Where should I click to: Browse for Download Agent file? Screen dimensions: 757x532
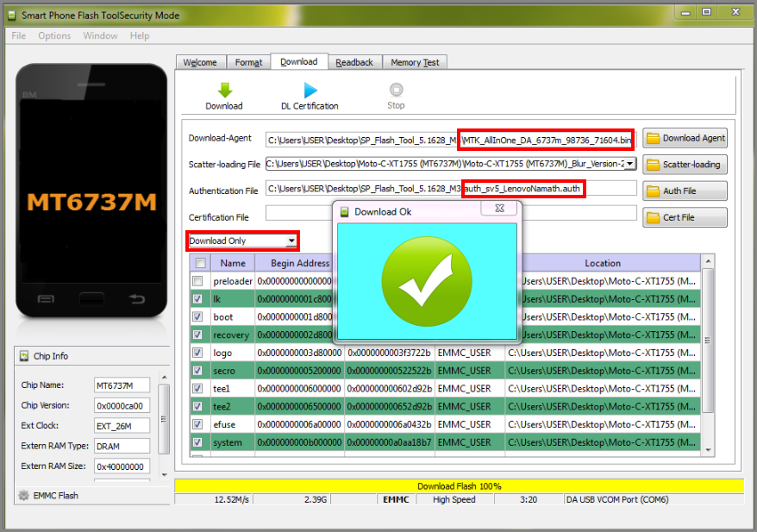click(x=685, y=138)
